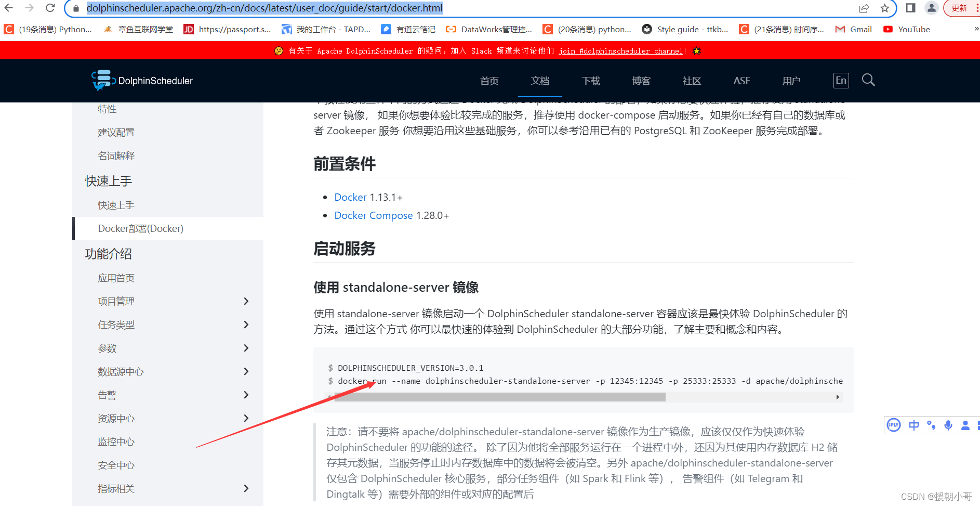Screen dimensions: 980x506
Task: Select 应用首页 in the sidebar
Action: click(116, 278)
